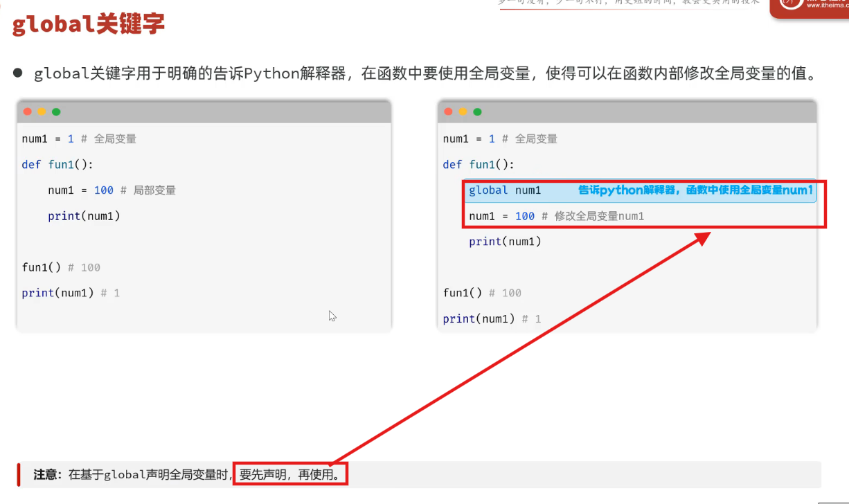The image size is (849, 504).
Task: Click the green dot in right code window
Action: pos(477,111)
